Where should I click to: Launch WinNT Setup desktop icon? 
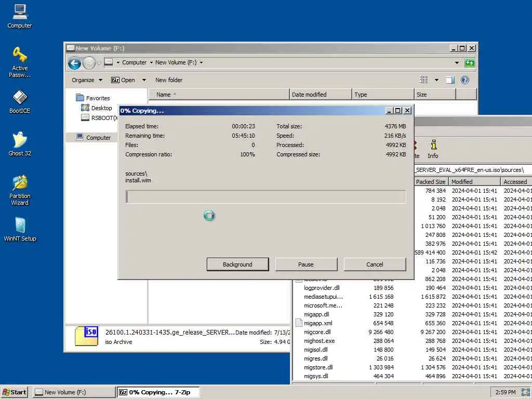20,229
